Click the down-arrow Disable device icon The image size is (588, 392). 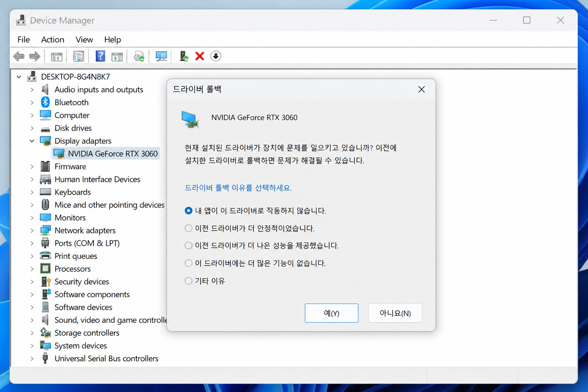[x=216, y=56]
